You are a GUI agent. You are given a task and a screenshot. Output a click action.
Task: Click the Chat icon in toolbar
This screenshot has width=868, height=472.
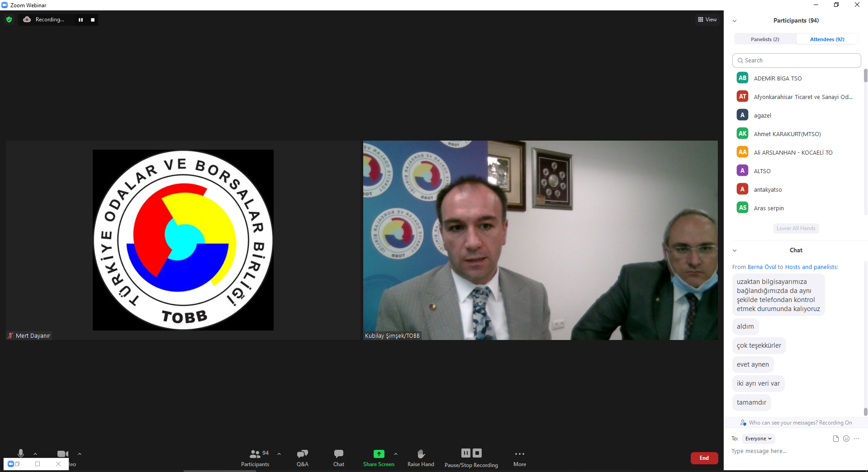coord(338,454)
